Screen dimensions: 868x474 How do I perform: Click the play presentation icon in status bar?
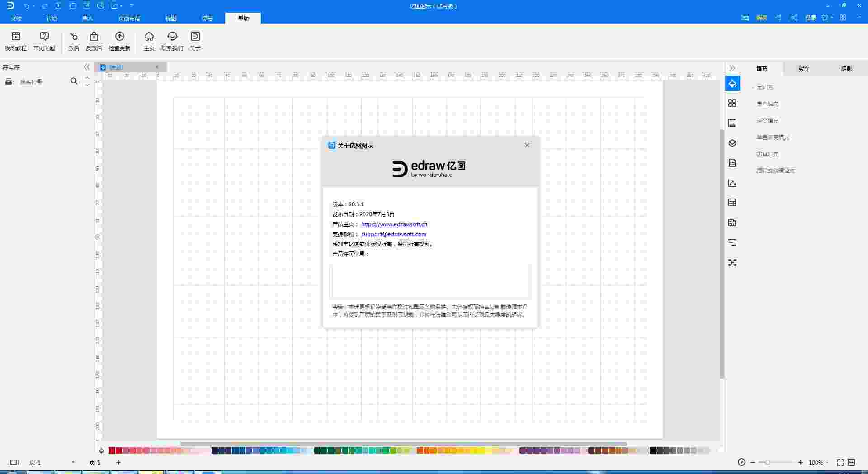coord(741,462)
